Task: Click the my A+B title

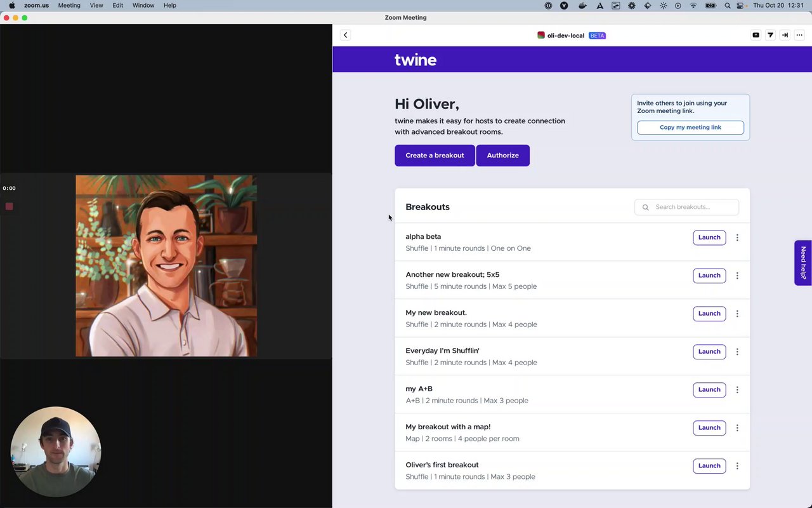Action: pos(419,389)
